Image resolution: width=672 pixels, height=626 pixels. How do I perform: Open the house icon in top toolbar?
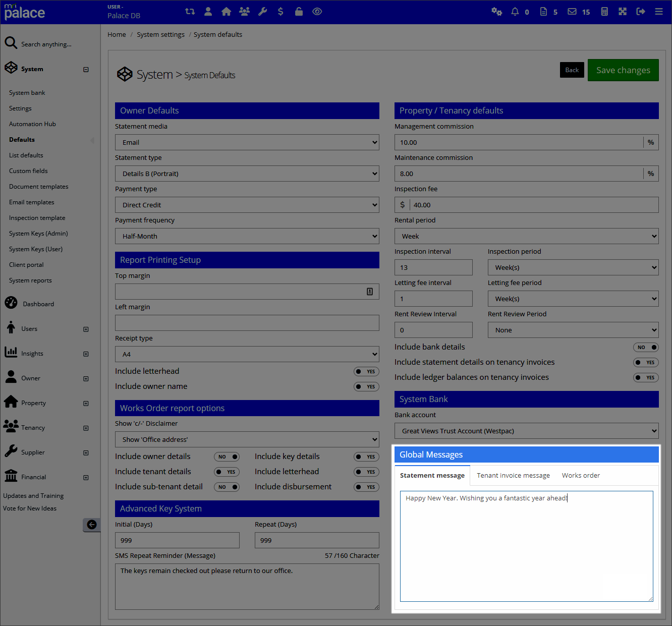pos(226,12)
